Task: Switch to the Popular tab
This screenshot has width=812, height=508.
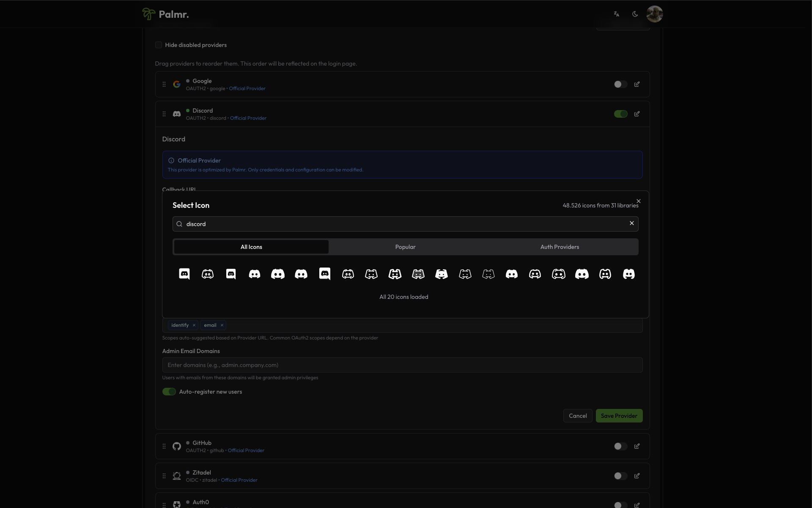Action: pos(405,247)
